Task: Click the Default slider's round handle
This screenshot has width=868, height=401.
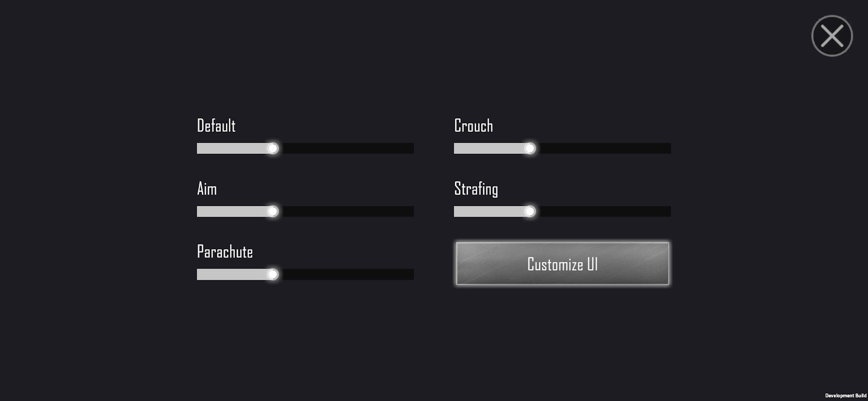Action: [272, 148]
